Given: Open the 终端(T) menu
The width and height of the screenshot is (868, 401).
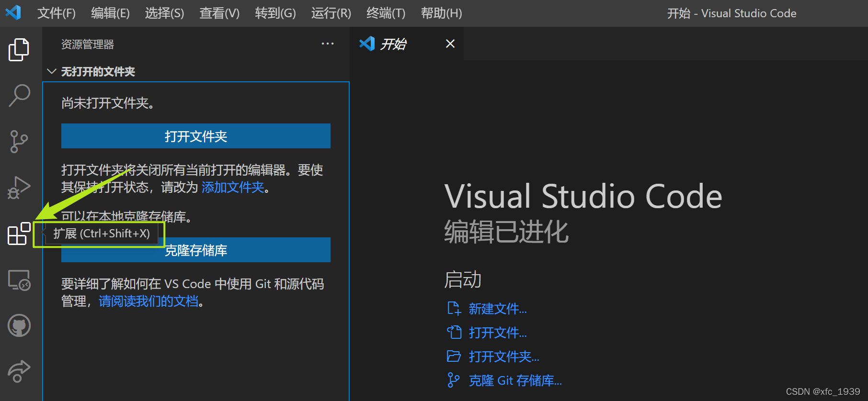Looking at the screenshot, I should [x=386, y=13].
